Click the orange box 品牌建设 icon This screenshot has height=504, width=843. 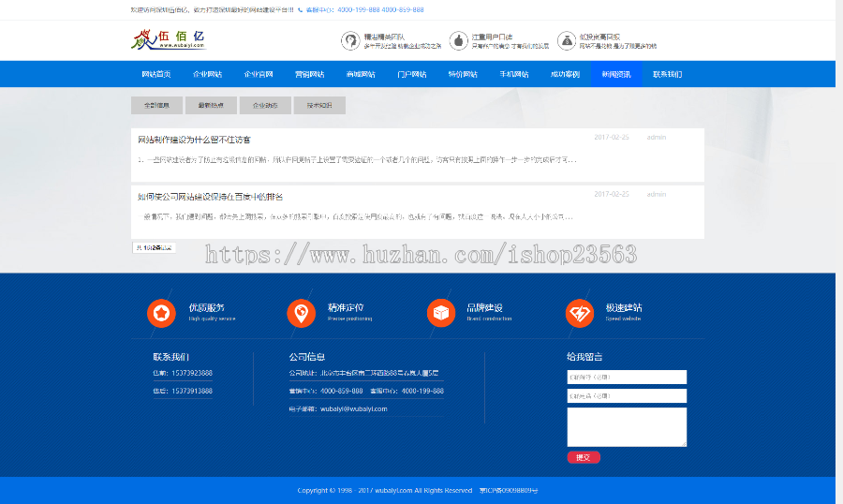click(x=441, y=313)
